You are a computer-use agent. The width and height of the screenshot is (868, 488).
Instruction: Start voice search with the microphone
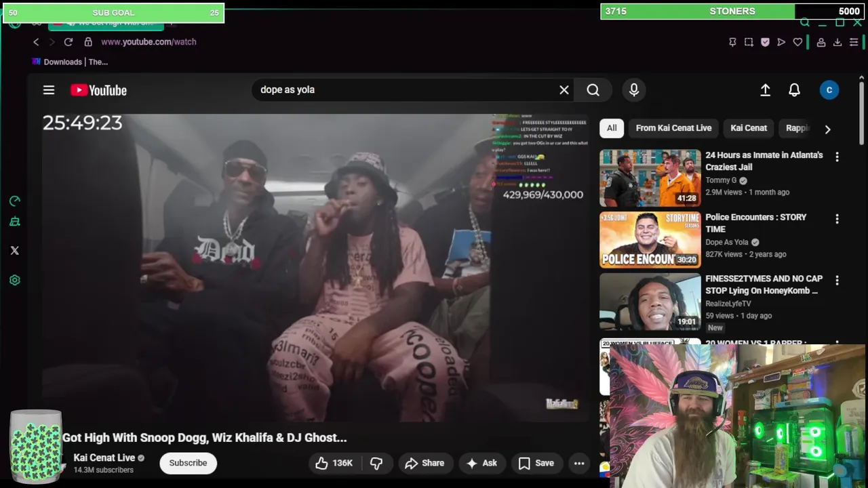click(634, 89)
